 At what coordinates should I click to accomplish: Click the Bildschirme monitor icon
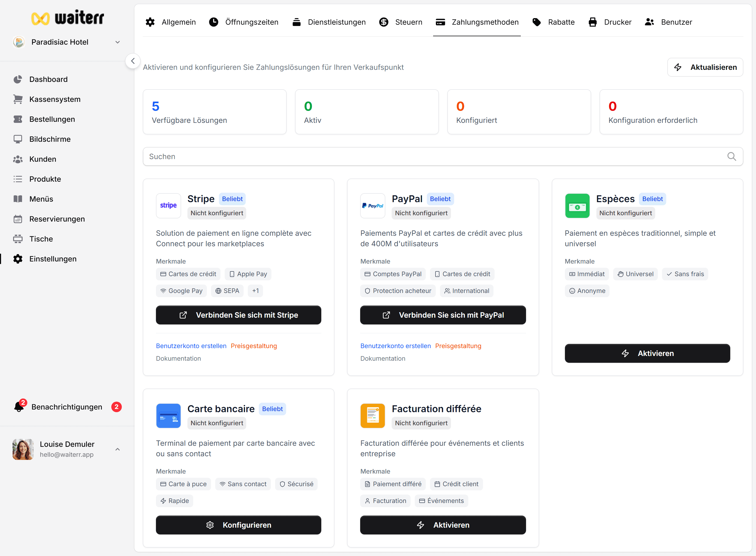18,139
